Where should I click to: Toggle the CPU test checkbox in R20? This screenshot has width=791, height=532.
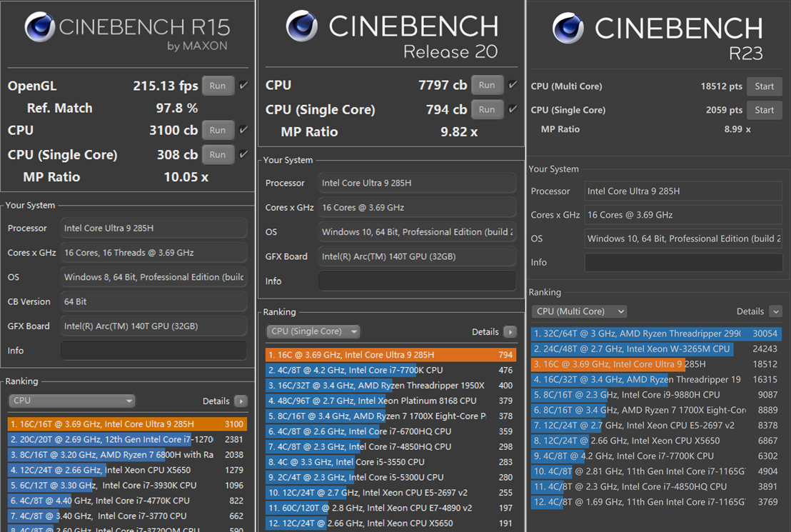click(513, 85)
